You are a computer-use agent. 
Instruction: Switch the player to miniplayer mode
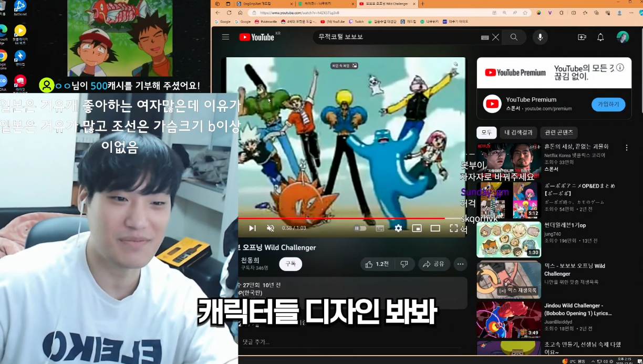pos(417,228)
